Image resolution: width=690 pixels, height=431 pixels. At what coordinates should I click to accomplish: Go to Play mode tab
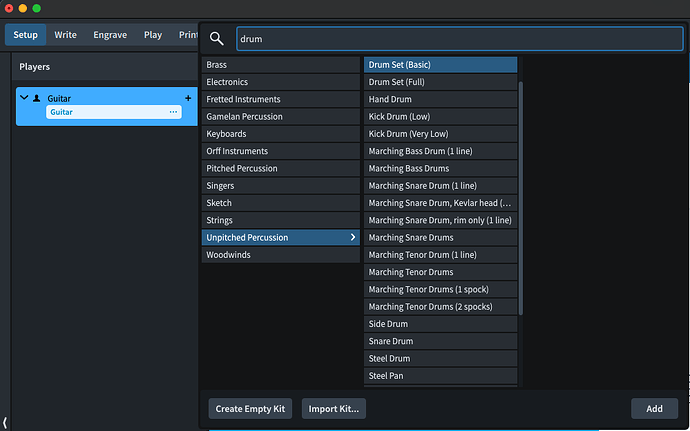pyautogui.click(x=153, y=35)
